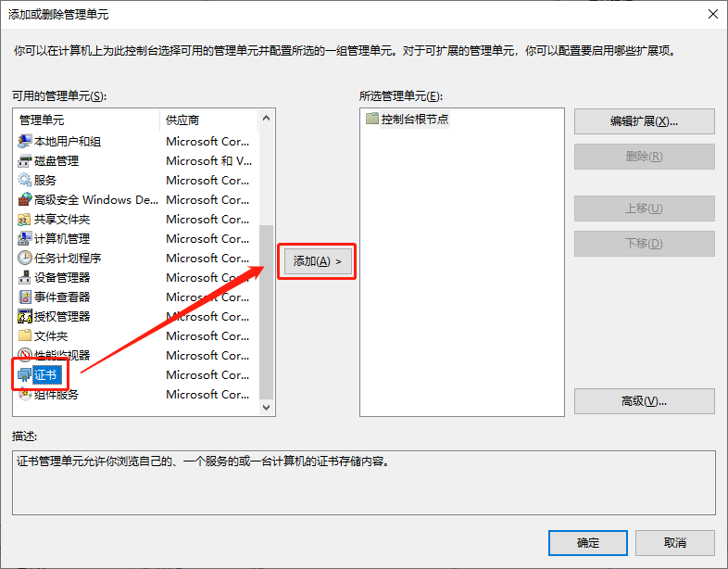Viewport: 728px width, 569px height.
Task: Sort by the 管理单元 column header
Action: [x=88, y=120]
